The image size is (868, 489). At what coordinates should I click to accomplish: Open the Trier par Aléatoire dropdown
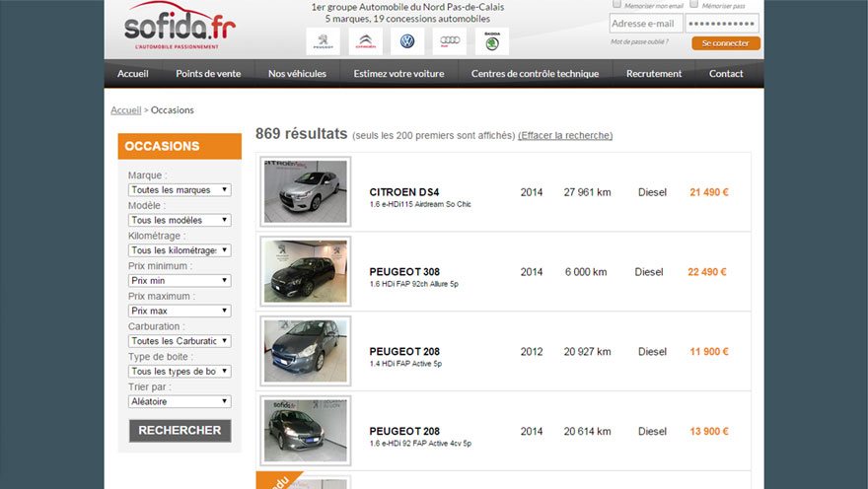click(180, 401)
